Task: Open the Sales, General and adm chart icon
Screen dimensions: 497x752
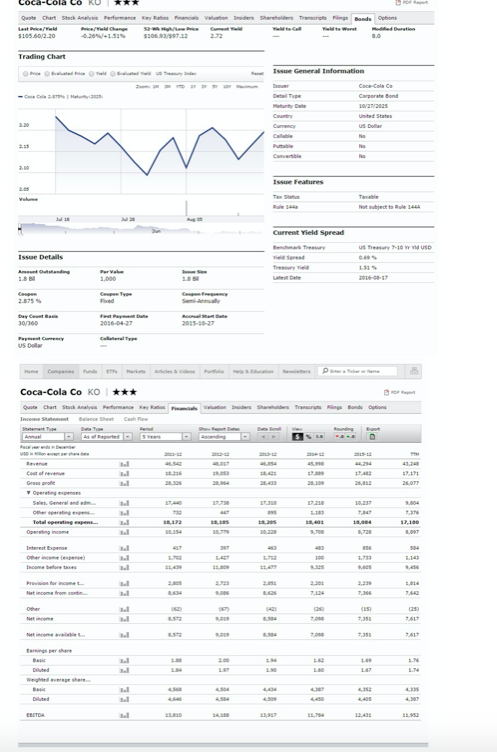Action: (x=125, y=503)
